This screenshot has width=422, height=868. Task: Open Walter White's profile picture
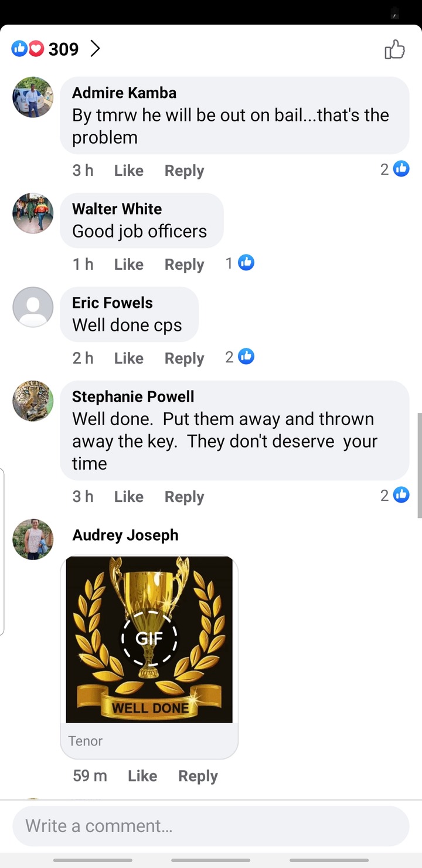pyautogui.click(x=33, y=213)
